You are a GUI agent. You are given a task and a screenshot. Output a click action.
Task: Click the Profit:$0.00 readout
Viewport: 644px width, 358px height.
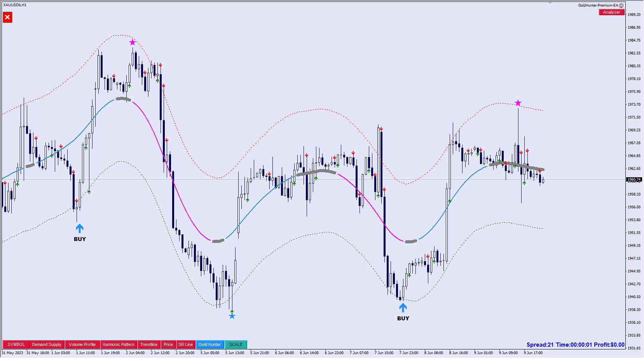pyautogui.click(x=609, y=345)
